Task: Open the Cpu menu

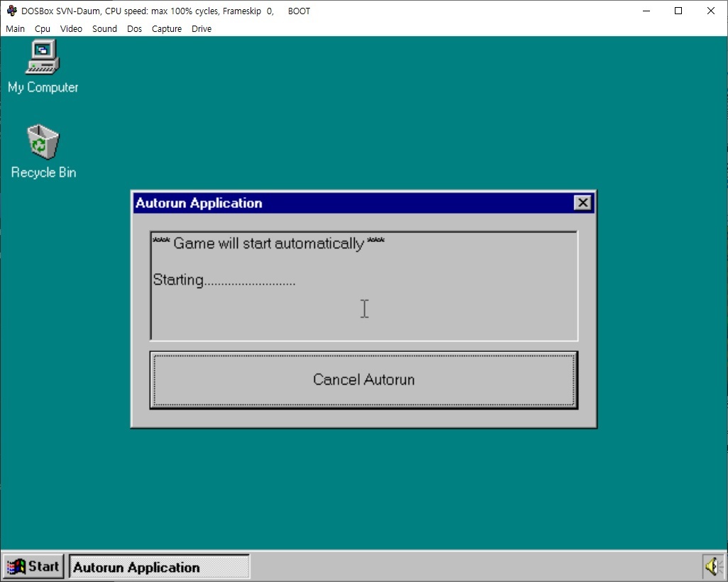Action: pos(43,29)
